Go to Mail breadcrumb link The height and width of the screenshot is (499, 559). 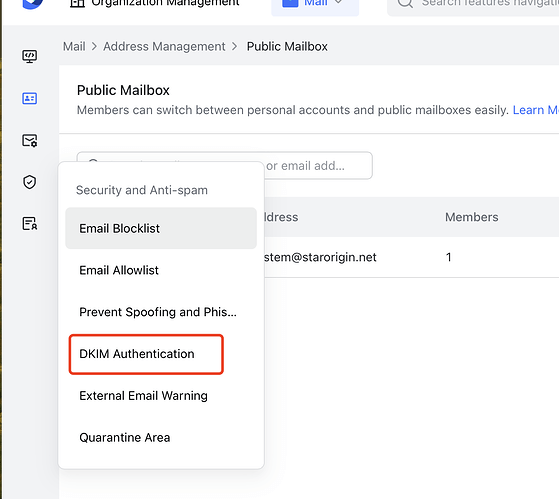click(74, 46)
